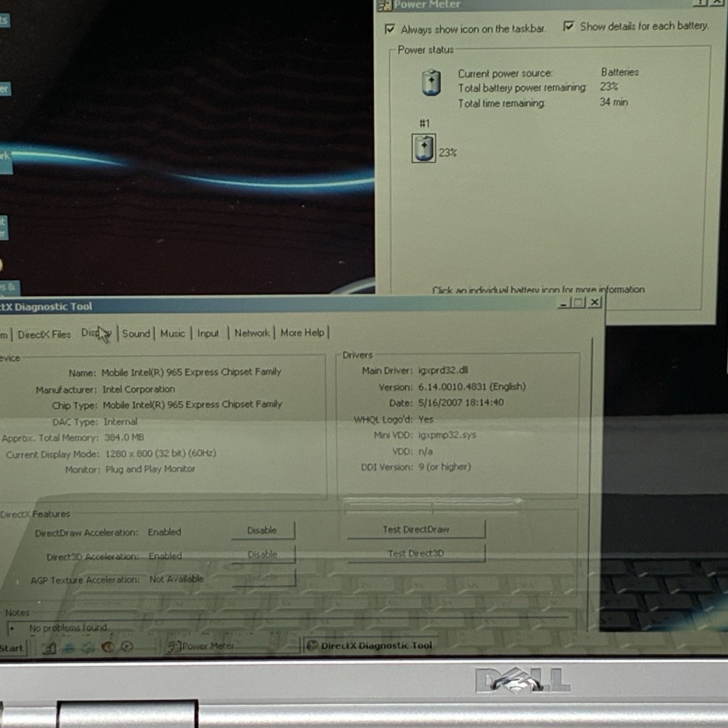This screenshot has height=728, width=728.
Task: Minimize the DirectX Diagnostic Tool window
Action: [x=564, y=303]
